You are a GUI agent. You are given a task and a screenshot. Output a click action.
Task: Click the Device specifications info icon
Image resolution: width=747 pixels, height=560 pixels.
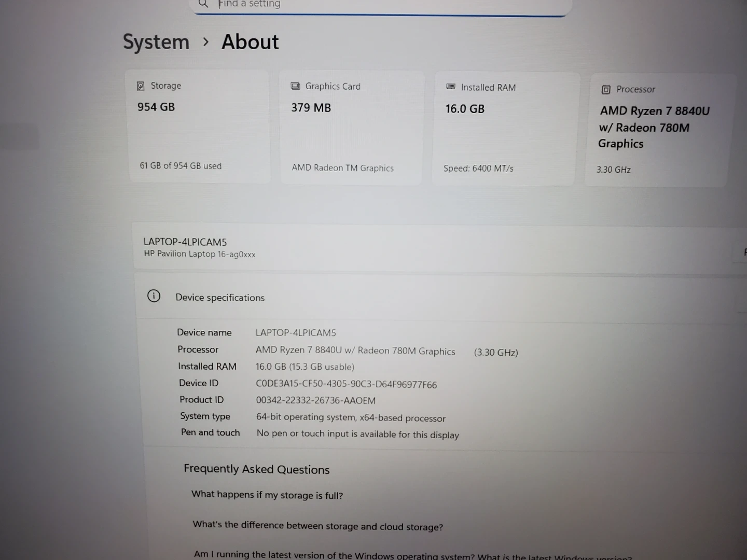coord(154,296)
